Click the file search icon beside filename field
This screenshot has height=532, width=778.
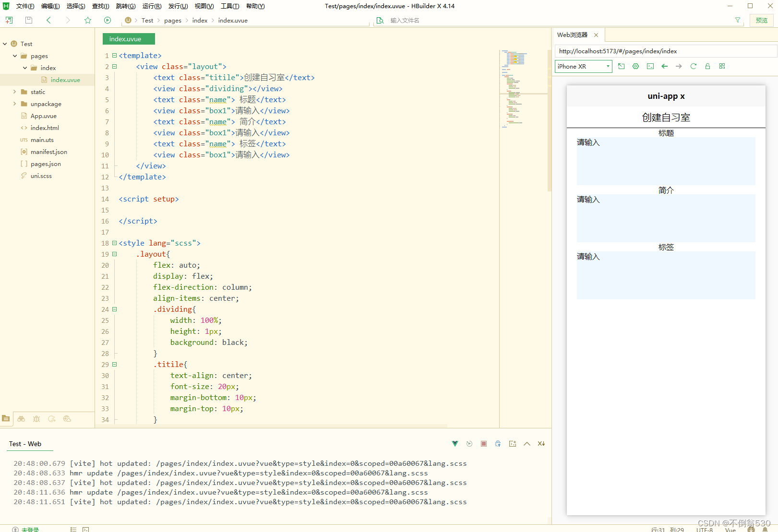tap(380, 20)
